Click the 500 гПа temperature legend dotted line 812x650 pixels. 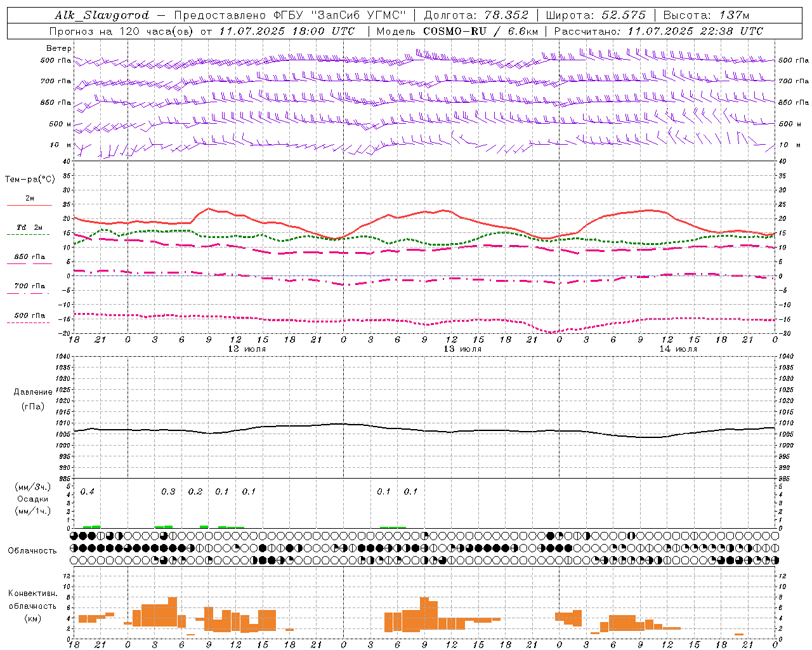coord(28,322)
